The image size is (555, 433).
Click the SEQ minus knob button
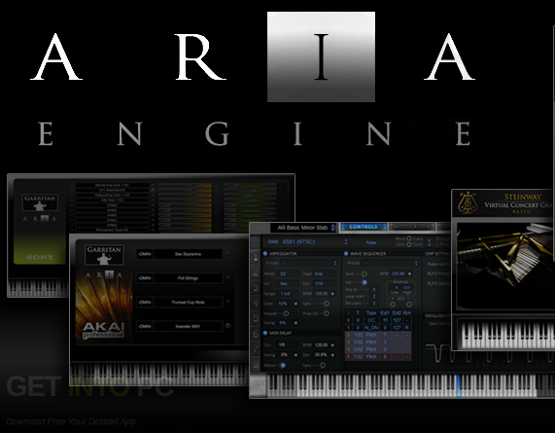point(409,304)
